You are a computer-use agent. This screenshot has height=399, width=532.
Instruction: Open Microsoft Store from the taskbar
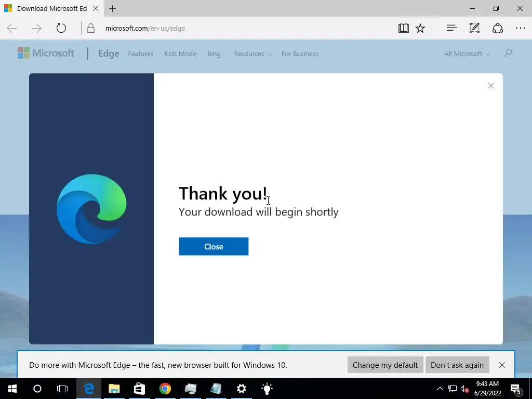139,389
